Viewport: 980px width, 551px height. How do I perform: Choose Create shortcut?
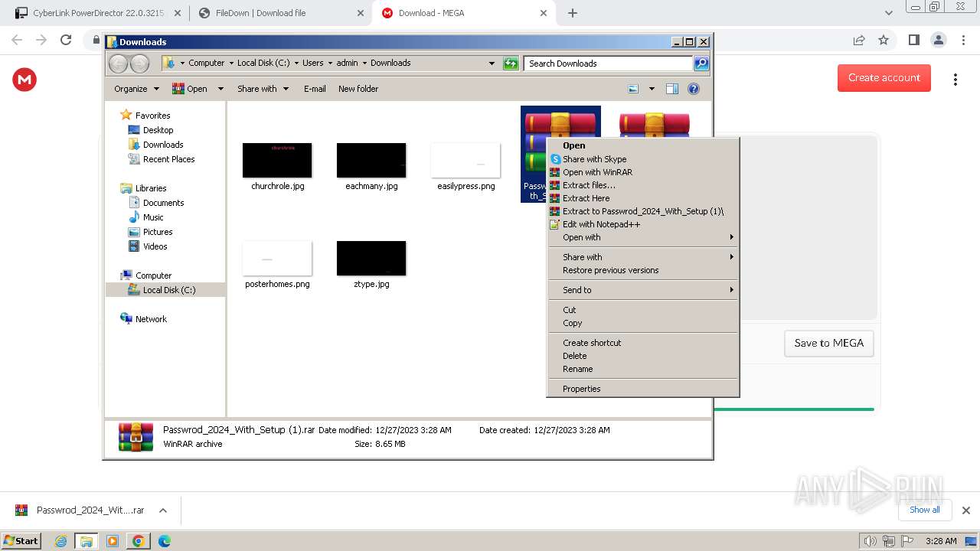tap(642, 343)
